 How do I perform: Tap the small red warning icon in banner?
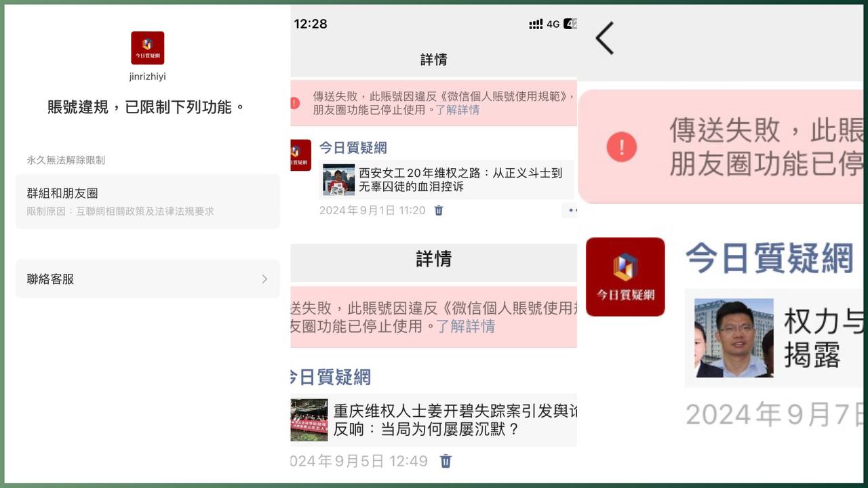click(x=294, y=103)
